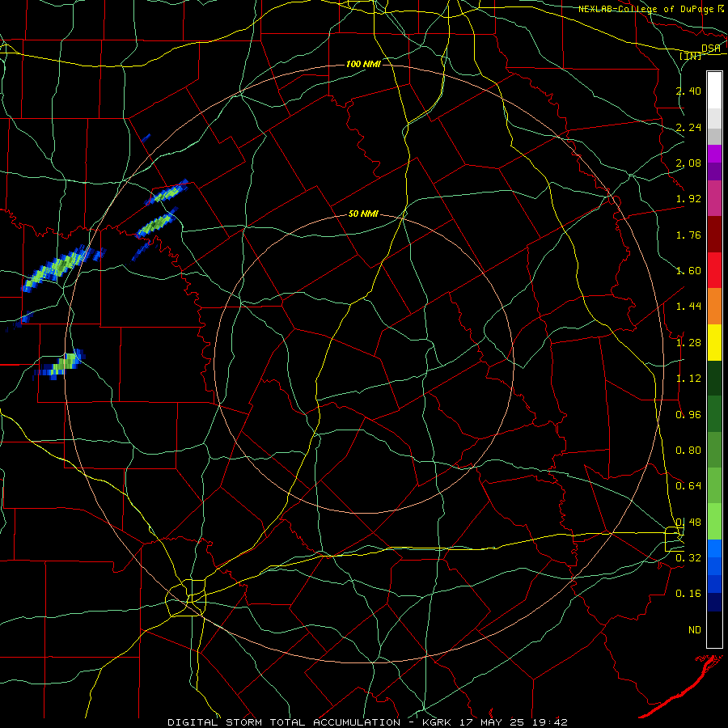Click the "DIGITAL STORM TOTAL ACCUMULATION" title text

click(x=284, y=722)
